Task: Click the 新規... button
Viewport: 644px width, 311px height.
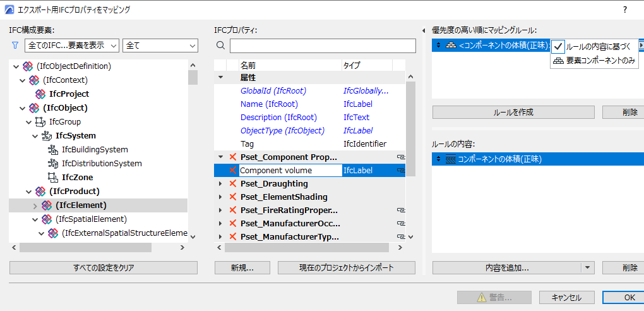Action: pos(241,268)
